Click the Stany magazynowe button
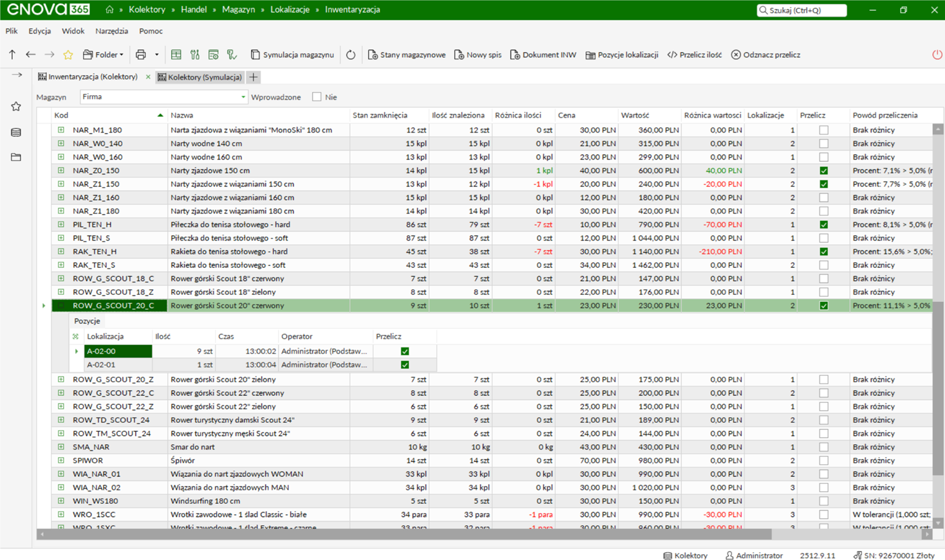The width and height of the screenshot is (945, 560). coord(406,55)
